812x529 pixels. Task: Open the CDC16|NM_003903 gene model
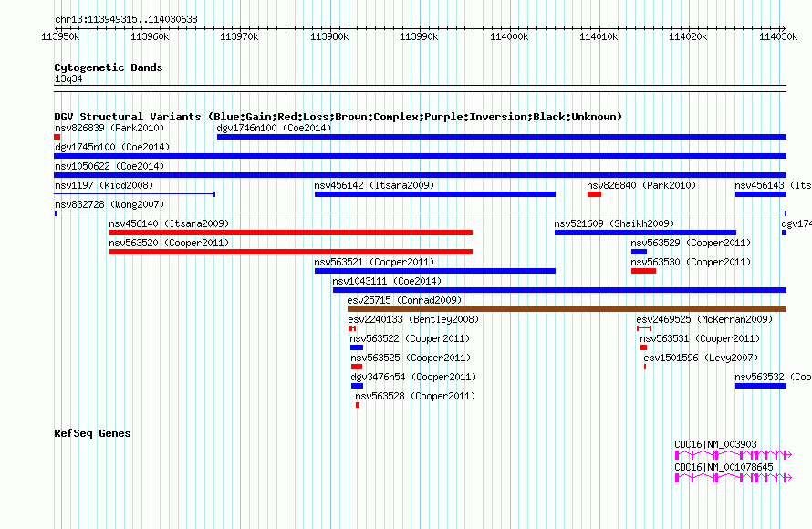click(x=734, y=455)
